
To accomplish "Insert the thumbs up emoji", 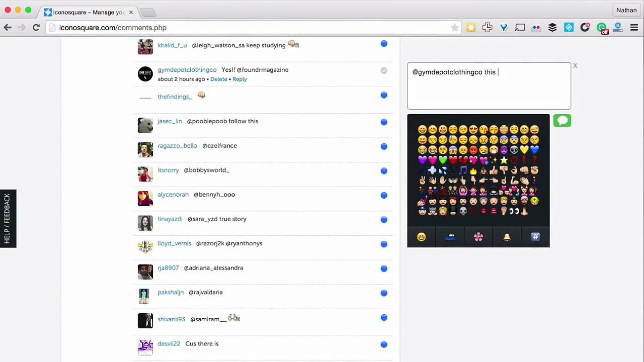I will point(494,170).
